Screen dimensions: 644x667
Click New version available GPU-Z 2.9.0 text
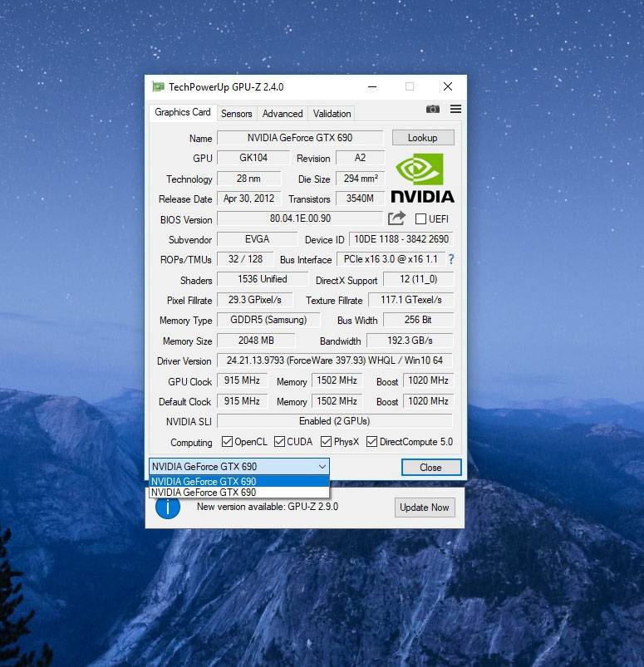click(x=268, y=507)
